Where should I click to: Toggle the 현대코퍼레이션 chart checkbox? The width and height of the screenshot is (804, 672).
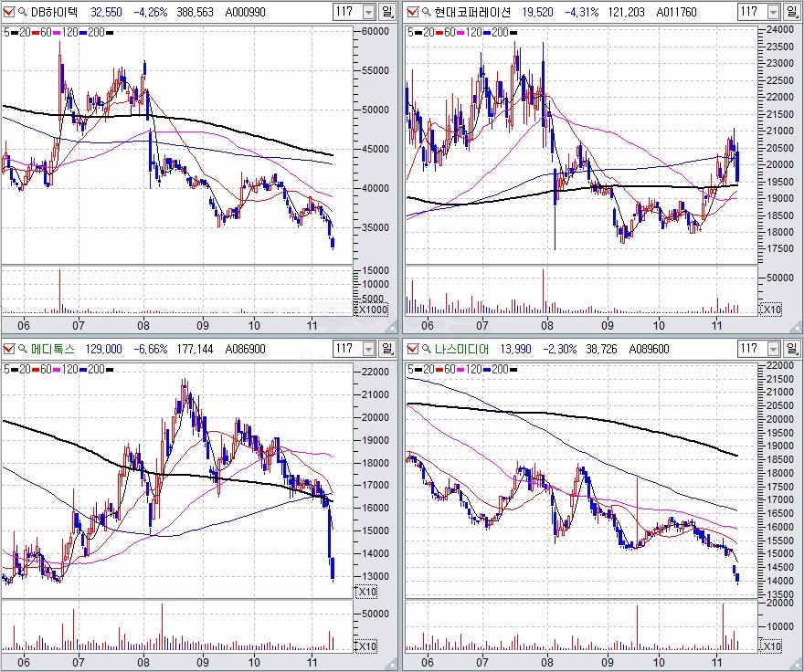coord(411,13)
